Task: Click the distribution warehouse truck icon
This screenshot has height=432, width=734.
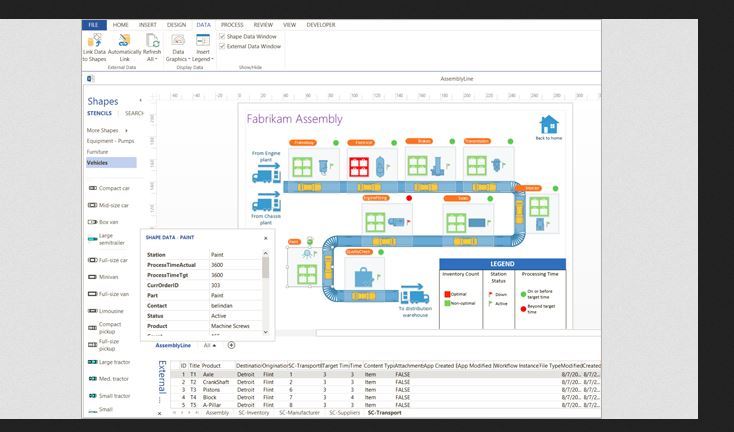Action: point(413,295)
